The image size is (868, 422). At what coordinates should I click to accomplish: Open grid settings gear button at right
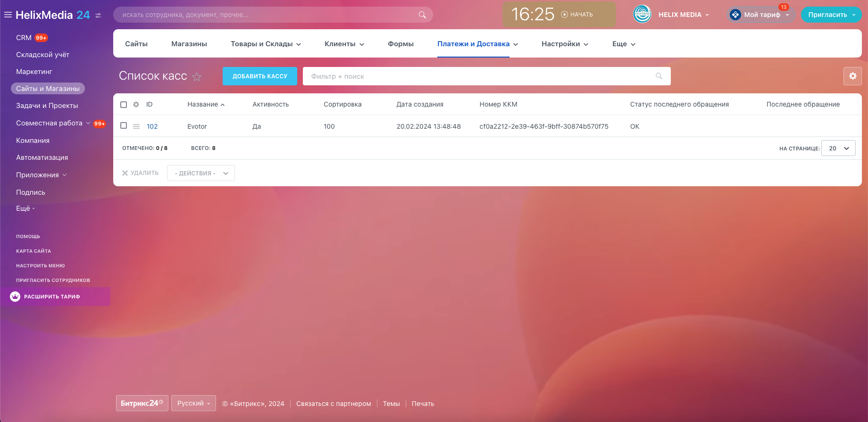[x=852, y=76]
